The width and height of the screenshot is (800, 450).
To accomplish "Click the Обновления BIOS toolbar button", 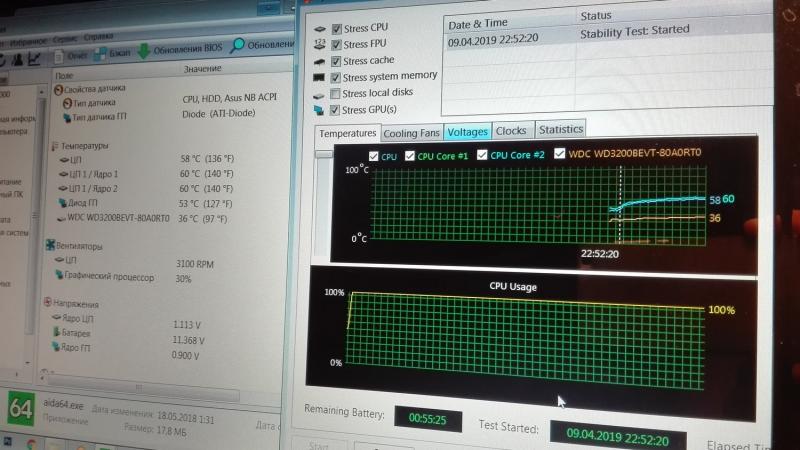I will 181,49.
